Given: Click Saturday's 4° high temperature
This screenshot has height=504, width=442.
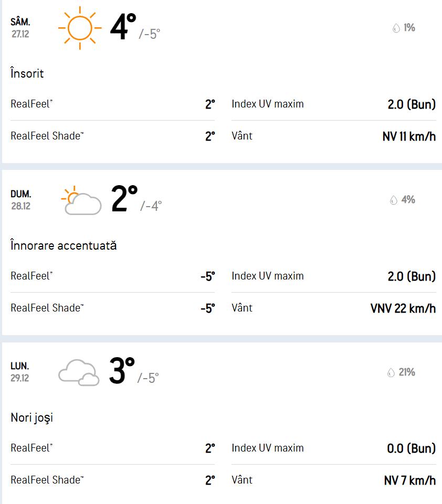Looking at the screenshot, I should pos(123,27).
